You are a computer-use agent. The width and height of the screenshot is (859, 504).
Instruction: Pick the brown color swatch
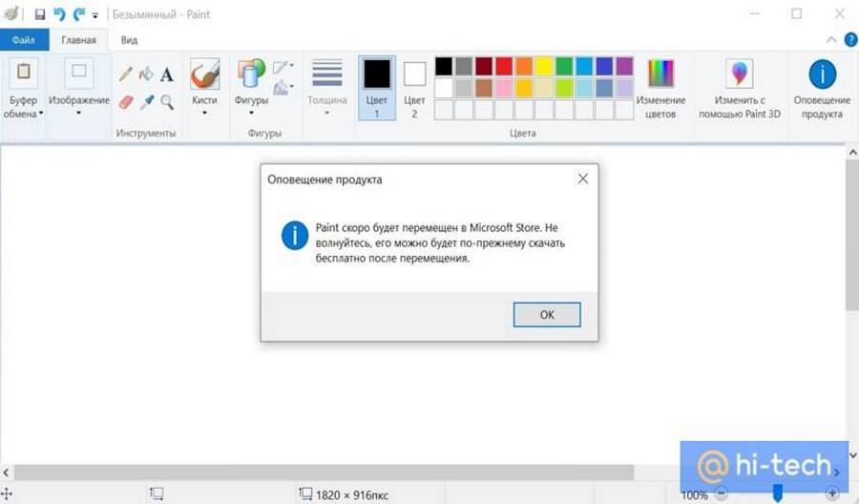coord(484,88)
